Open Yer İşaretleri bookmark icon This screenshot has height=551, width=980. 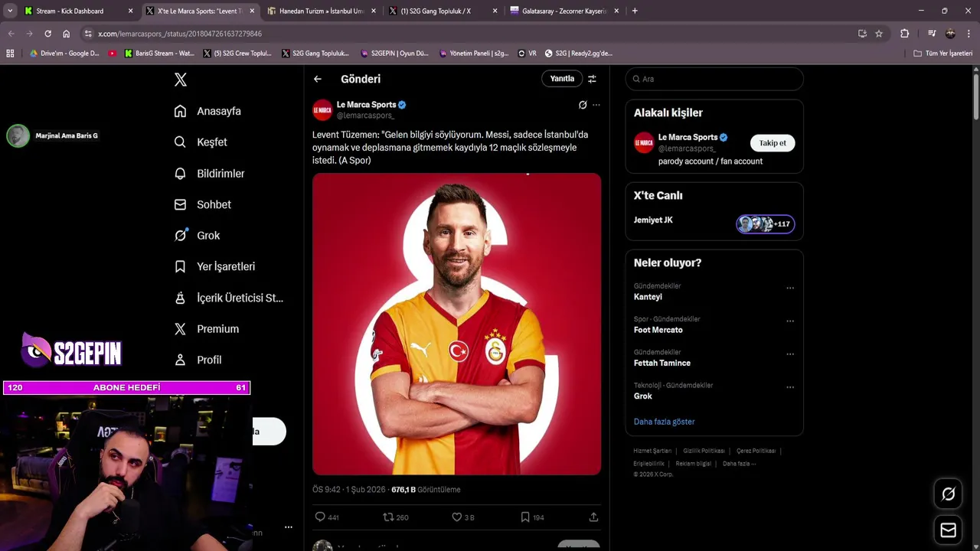click(180, 266)
